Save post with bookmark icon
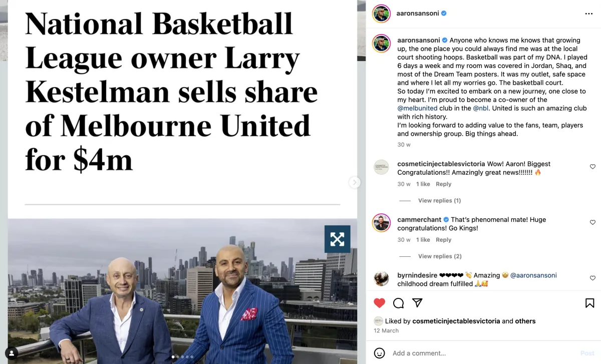 click(x=590, y=303)
